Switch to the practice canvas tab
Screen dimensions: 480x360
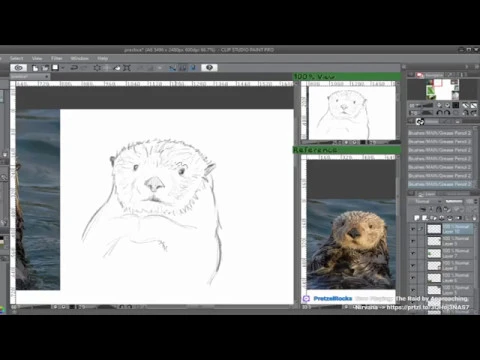pyautogui.click(x=27, y=77)
